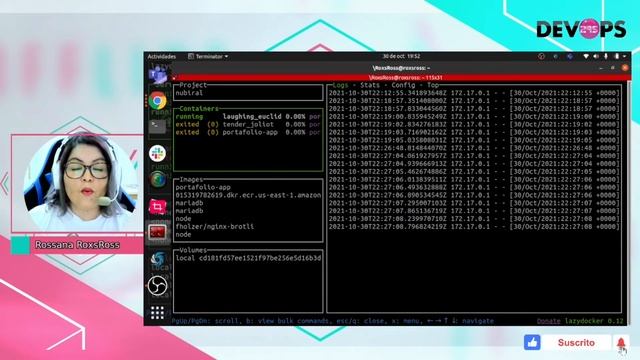Open Slack from the dock

(x=158, y=153)
